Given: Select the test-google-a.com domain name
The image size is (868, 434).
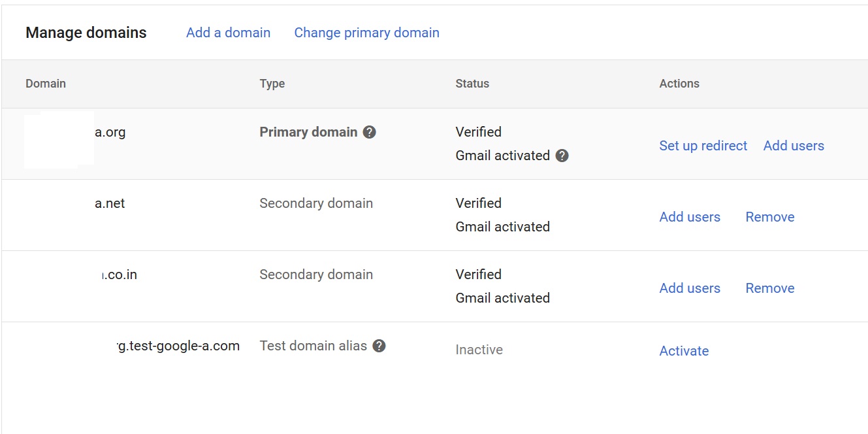Looking at the screenshot, I should click(x=178, y=346).
